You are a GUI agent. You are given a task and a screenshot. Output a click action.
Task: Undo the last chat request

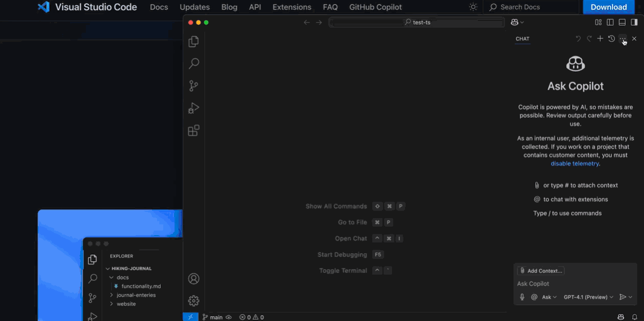pos(578,38)
